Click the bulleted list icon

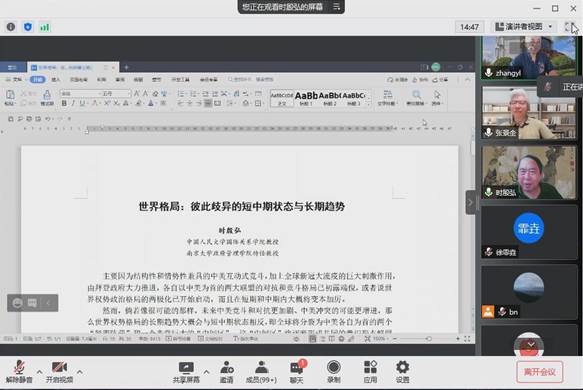coord(181,93)
